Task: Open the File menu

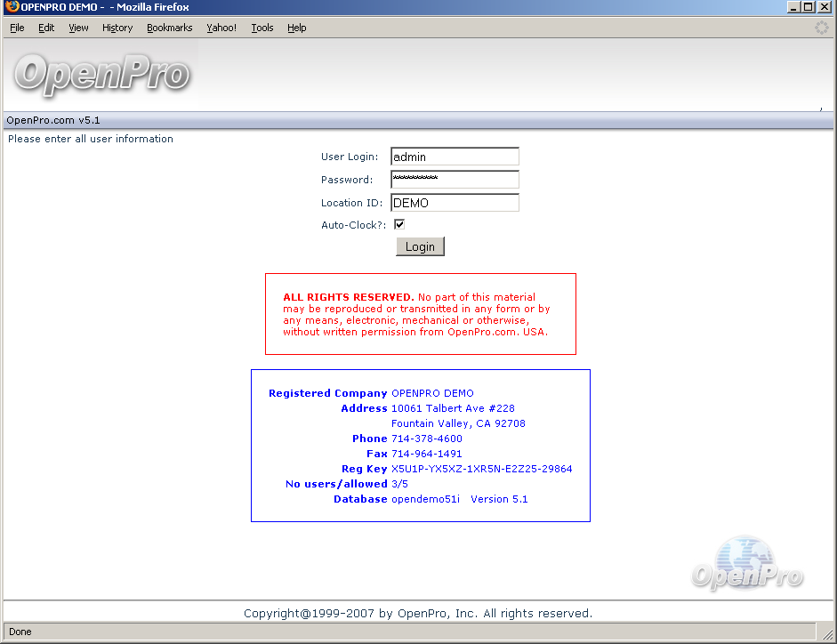Action: coord(17,28)
